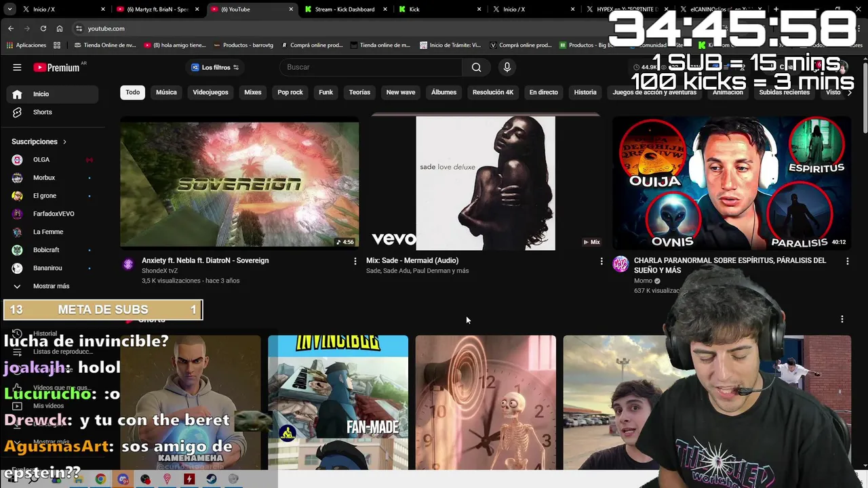Open the tab groups grid icon in bookmarks bar
The image size is (868, 488).
point(57,45)
